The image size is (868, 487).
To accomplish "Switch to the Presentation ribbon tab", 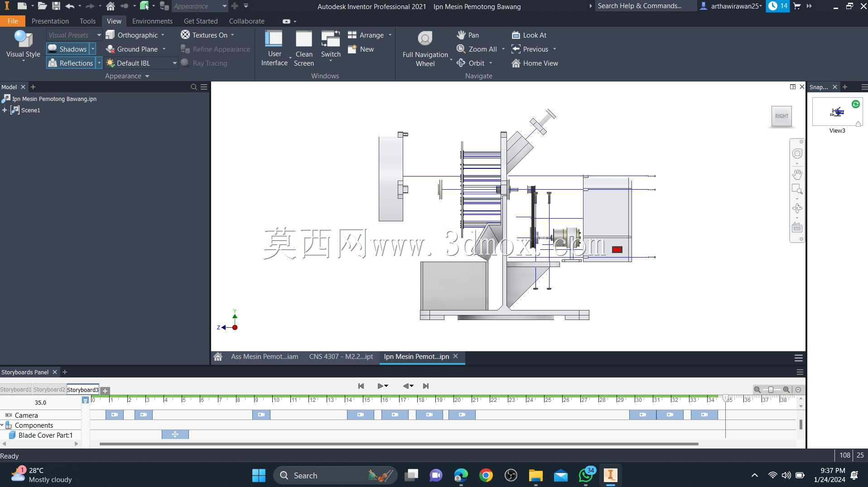I will click(50, 21).
